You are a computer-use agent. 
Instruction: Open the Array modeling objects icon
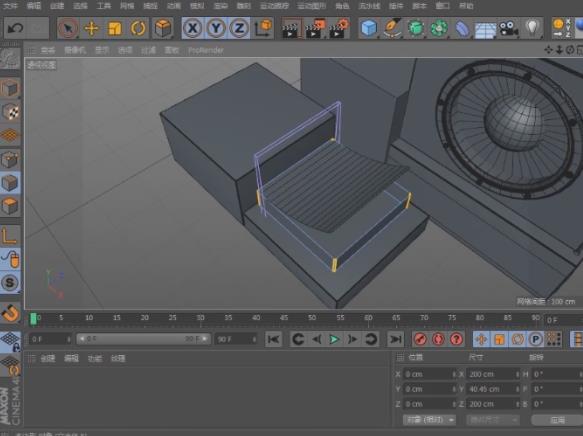pos(439,28)
